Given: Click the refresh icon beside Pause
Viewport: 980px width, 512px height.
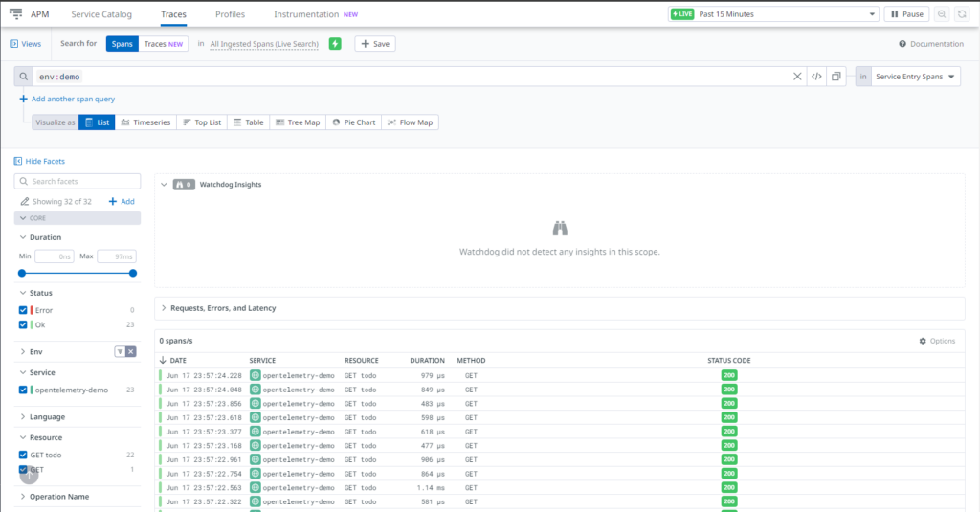Looking at the screenshot, I should coord(962,14).
